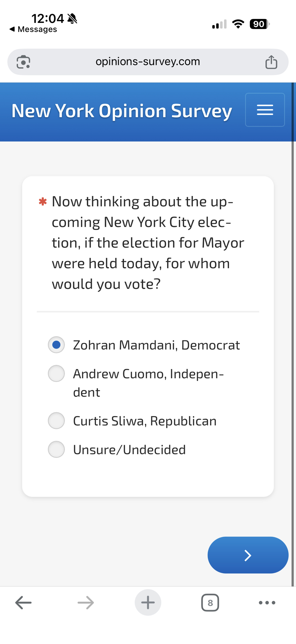
Task: Go back with the browser back arrow
Action: [24, 602]
